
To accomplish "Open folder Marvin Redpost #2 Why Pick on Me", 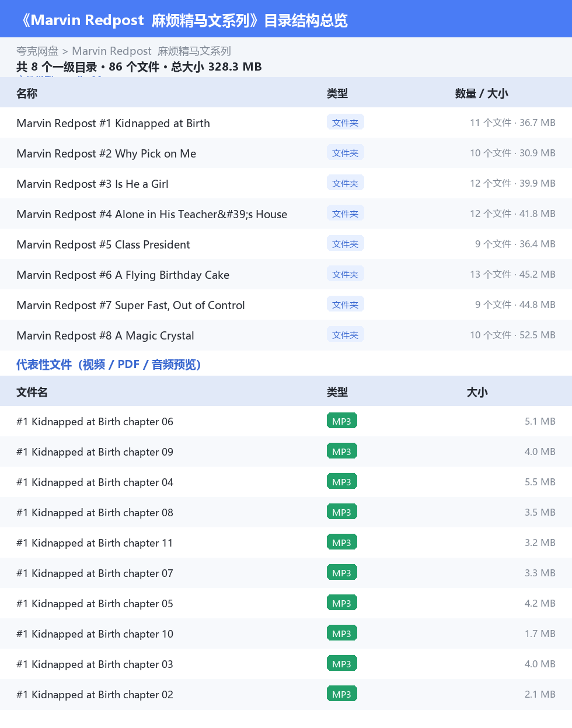I will [x=106, y=153].
